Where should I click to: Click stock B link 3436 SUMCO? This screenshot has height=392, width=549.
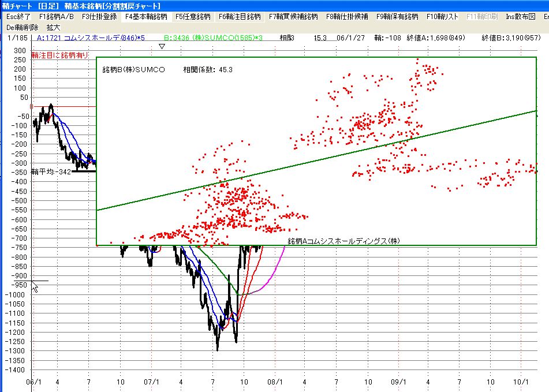coord(213,38)
